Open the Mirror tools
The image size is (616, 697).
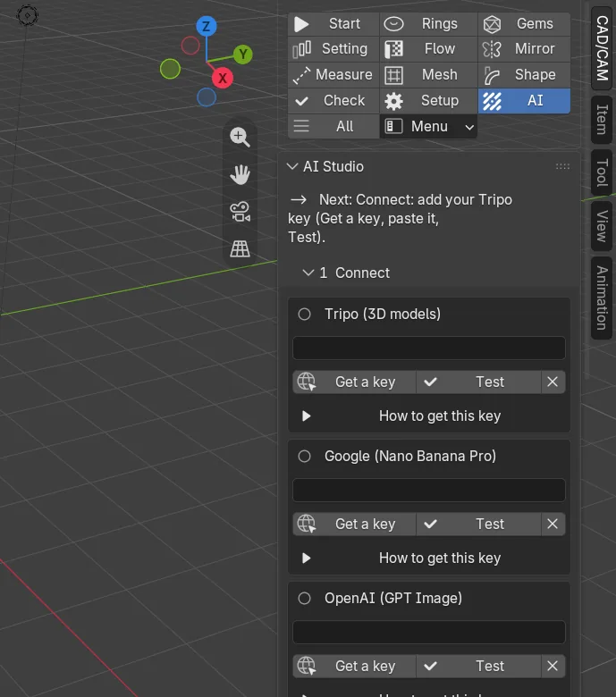(x=525, y=49)
